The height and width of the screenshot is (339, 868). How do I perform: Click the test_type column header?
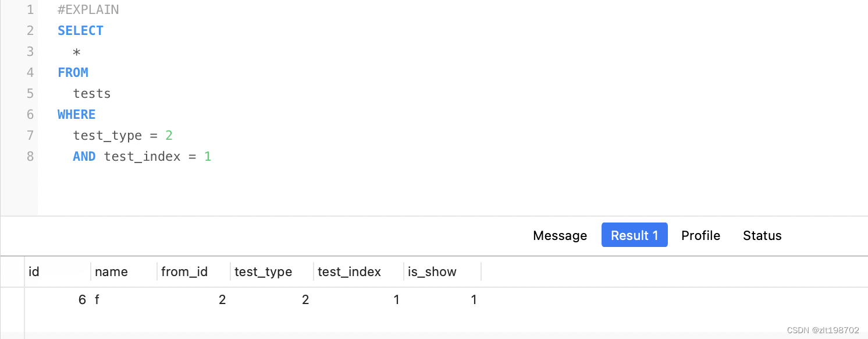(263, 271)
